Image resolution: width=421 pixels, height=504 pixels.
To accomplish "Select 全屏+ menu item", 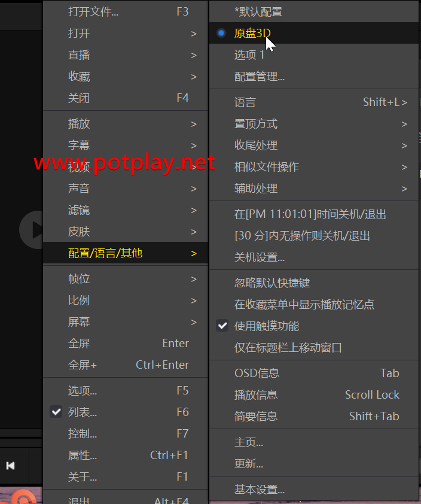I will [126, 365].
